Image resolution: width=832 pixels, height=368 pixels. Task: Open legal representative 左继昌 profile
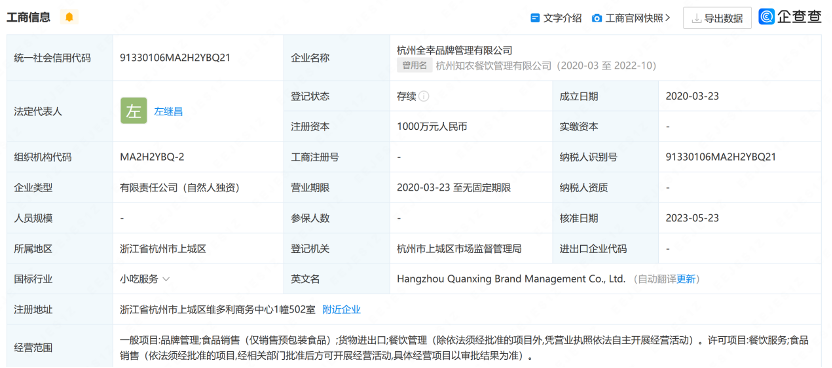168,112
